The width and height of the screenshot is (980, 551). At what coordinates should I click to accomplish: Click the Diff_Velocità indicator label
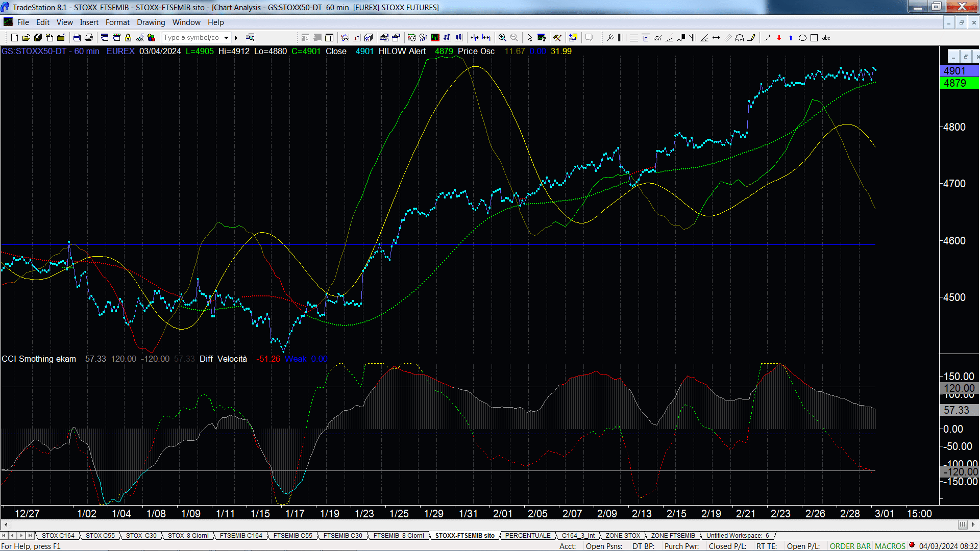[223, 359]
